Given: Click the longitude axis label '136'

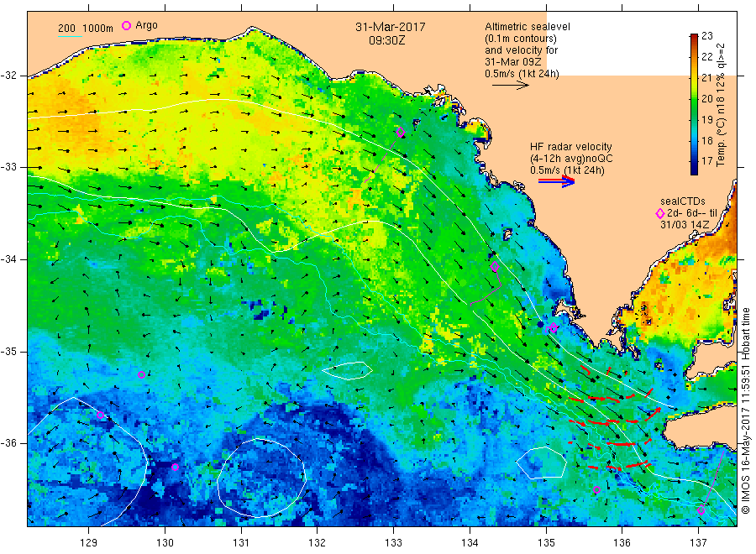Looking at the screenshot, I should pos(622,543).
